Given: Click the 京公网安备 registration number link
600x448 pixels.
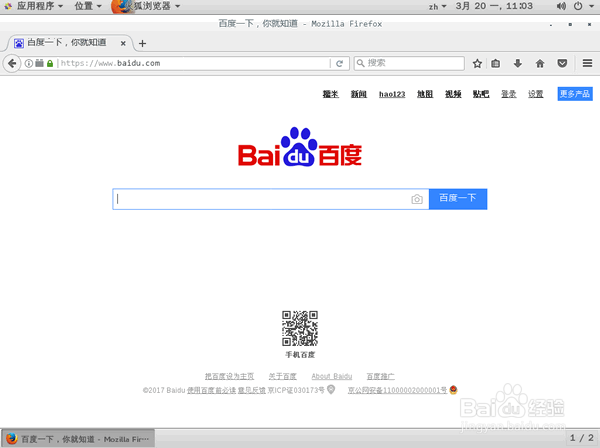Looking at the screenshot, I should (x=397, y=390).
